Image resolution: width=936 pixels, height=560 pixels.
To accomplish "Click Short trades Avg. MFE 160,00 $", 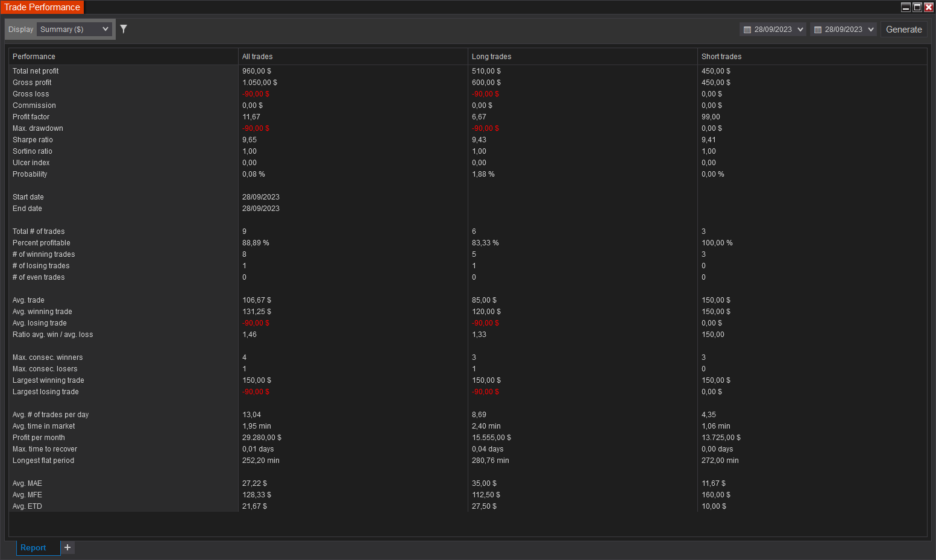I will tap(716, 495).
